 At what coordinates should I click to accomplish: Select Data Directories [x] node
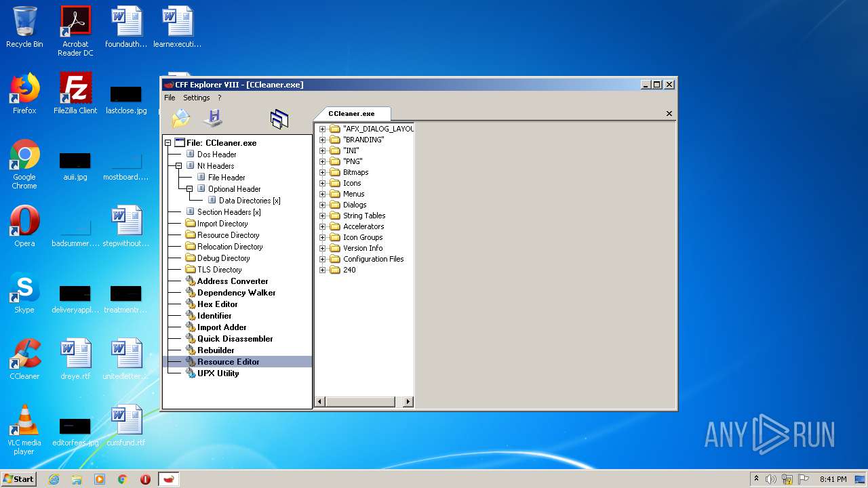click(250, 201)
